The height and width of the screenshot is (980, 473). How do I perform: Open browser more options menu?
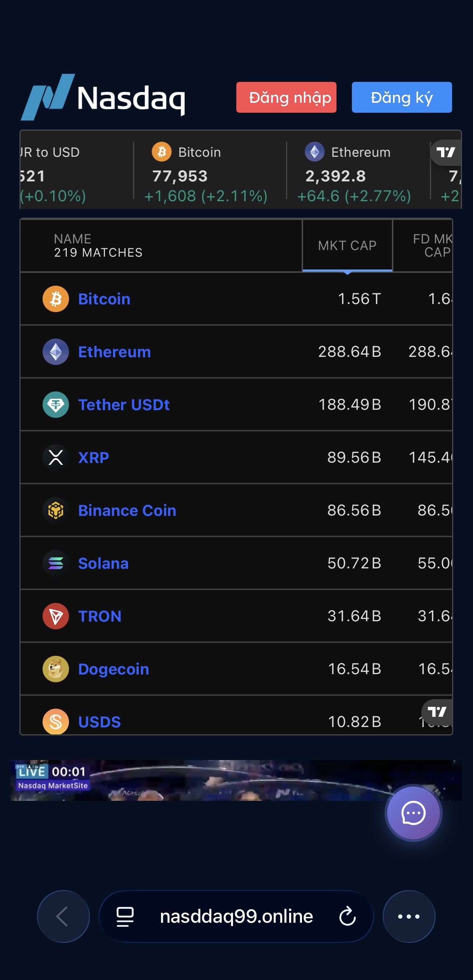[x=409, y=916]
